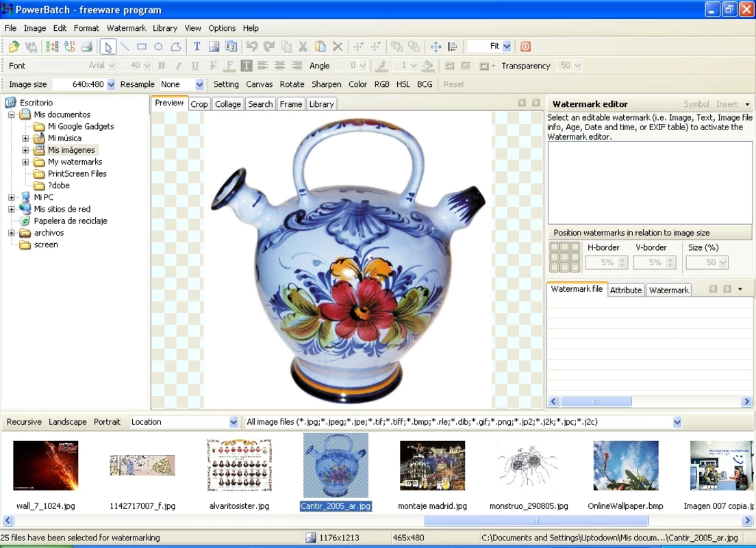The height and width of the screenshot is (548, 756).
Task: Open the image file type filter dropdown
Action: (x=677, y=422)
